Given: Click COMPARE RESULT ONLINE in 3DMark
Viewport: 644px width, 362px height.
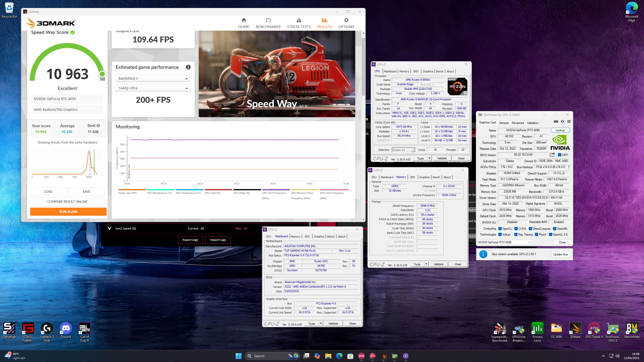Looking at the screenshot, I should pos(67,202).
